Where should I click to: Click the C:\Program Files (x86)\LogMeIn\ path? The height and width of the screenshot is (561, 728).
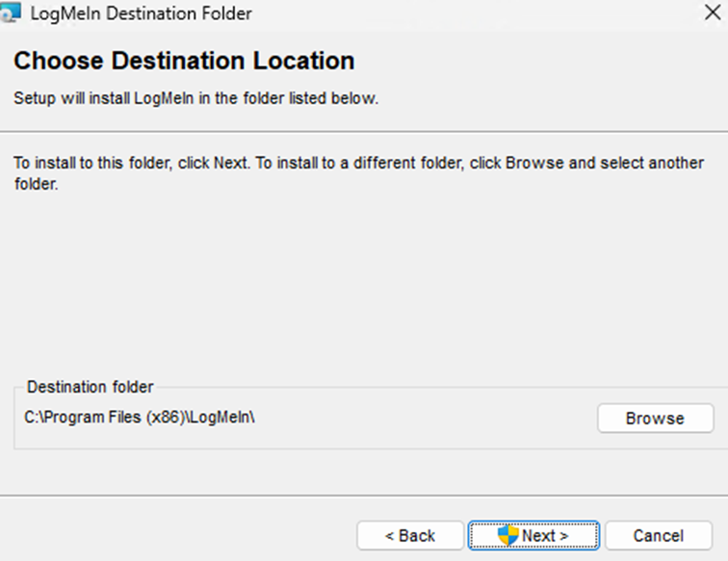[x=139, y=418]
